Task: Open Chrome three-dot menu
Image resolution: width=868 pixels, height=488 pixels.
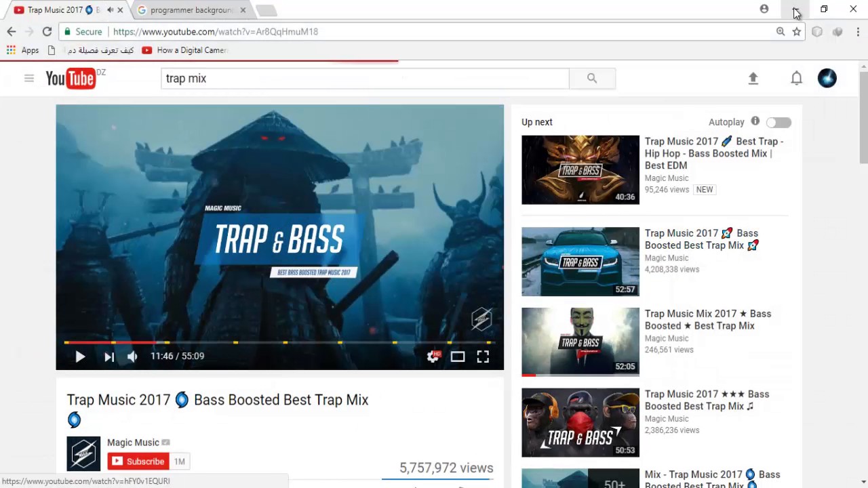Action: (858, 32)
